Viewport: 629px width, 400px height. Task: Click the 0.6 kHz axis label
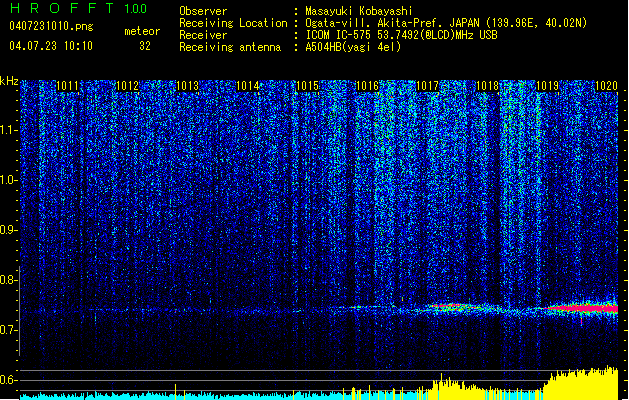[x=9, y=380]
